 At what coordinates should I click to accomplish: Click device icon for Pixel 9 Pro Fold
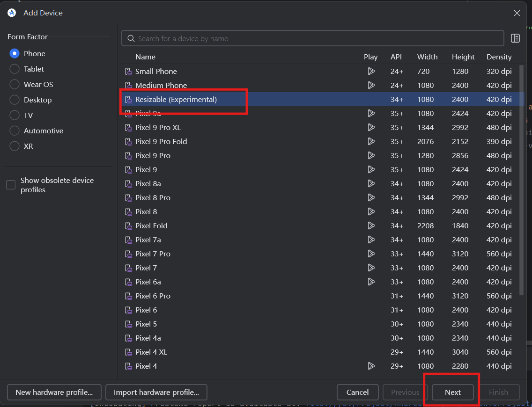click(x=128, y=142)
